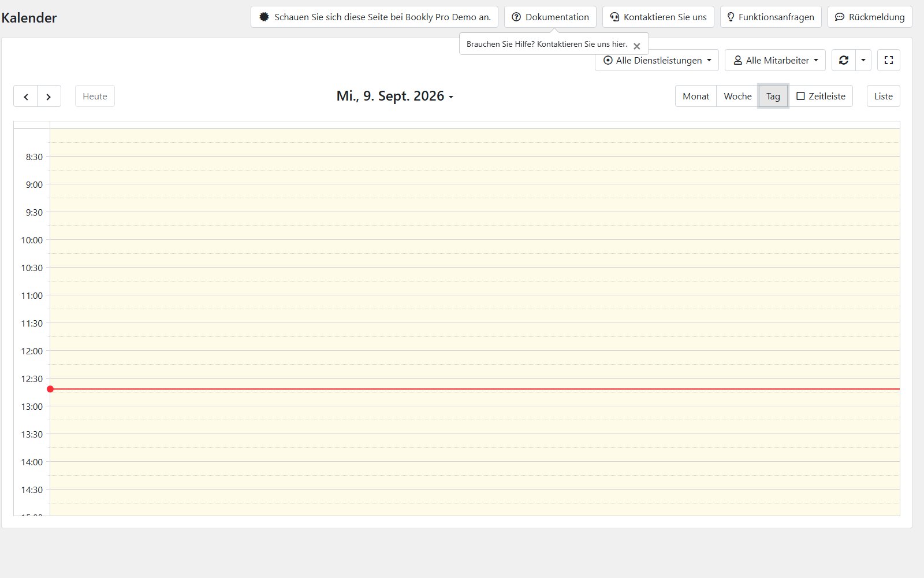Click the 9:00 time label
The height and width of the screenshot is (578, 924).
(x=34, y=185)
